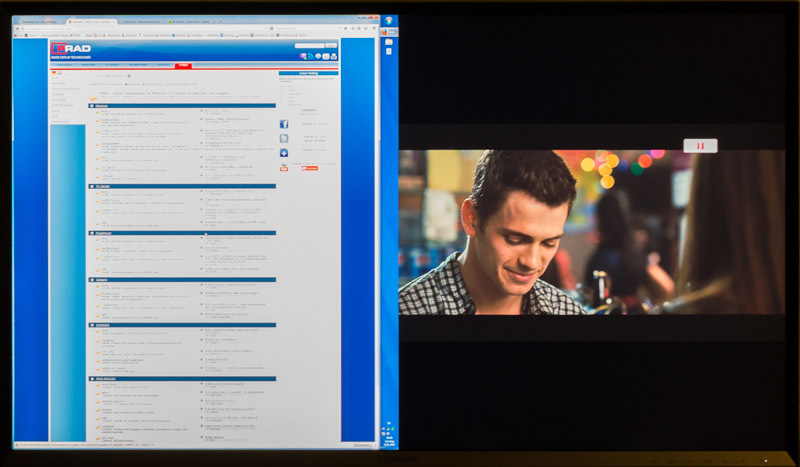This screenshot has height=467, width=800.
Task: Switch language with the German flag icon
Action: 54,73
